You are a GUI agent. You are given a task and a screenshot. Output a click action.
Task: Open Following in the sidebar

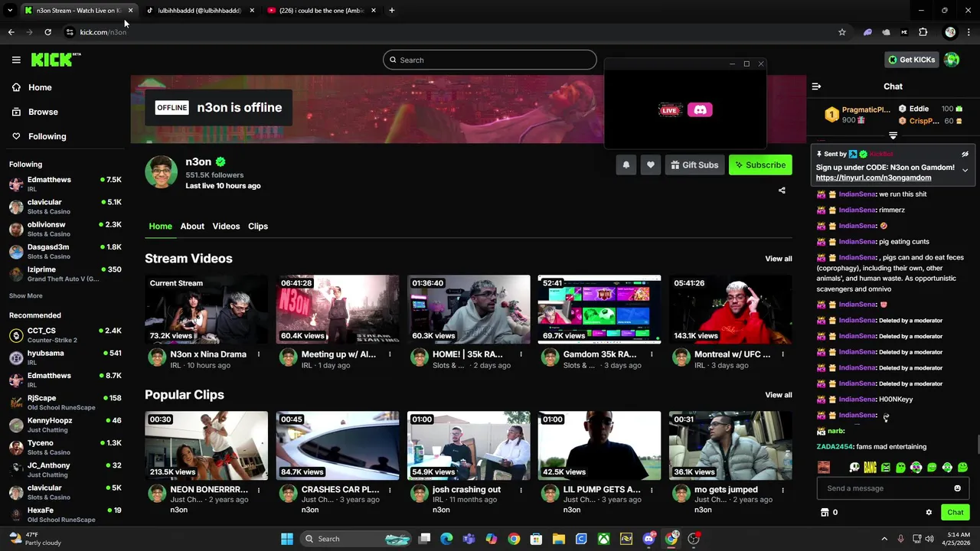point(47,136)
